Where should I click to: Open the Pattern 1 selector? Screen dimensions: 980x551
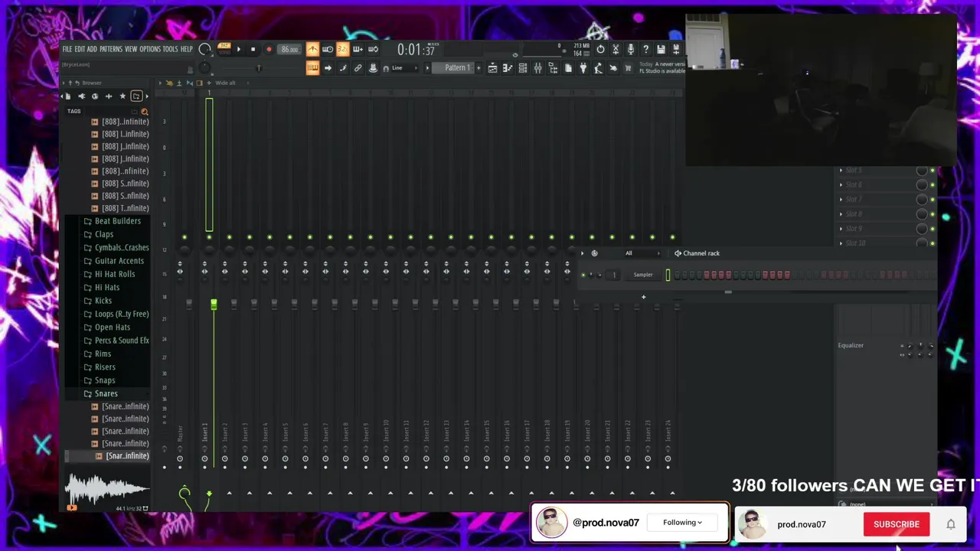point(457,68)
